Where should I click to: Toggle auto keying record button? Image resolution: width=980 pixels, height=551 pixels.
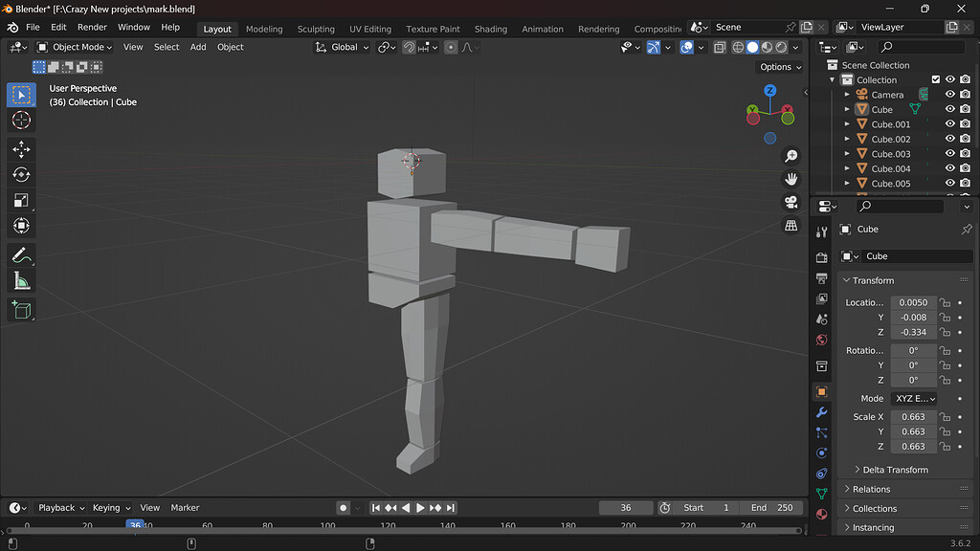(344, 508)
